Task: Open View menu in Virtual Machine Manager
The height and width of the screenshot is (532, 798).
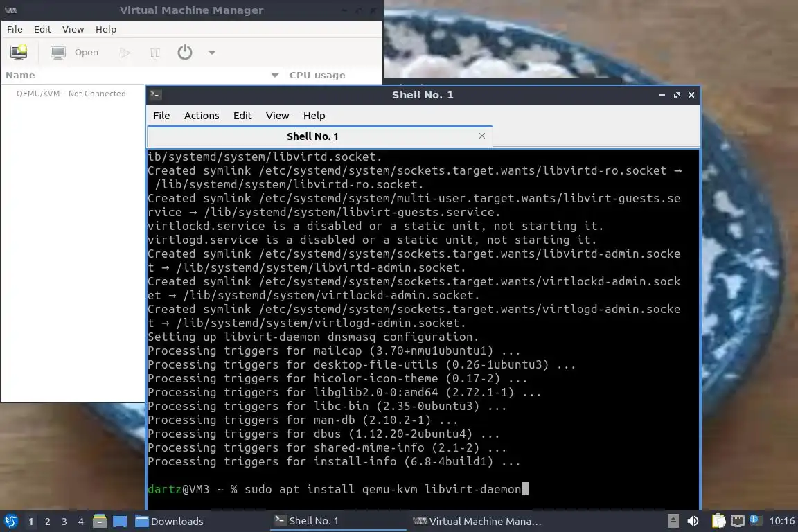Action: [73, 29]
